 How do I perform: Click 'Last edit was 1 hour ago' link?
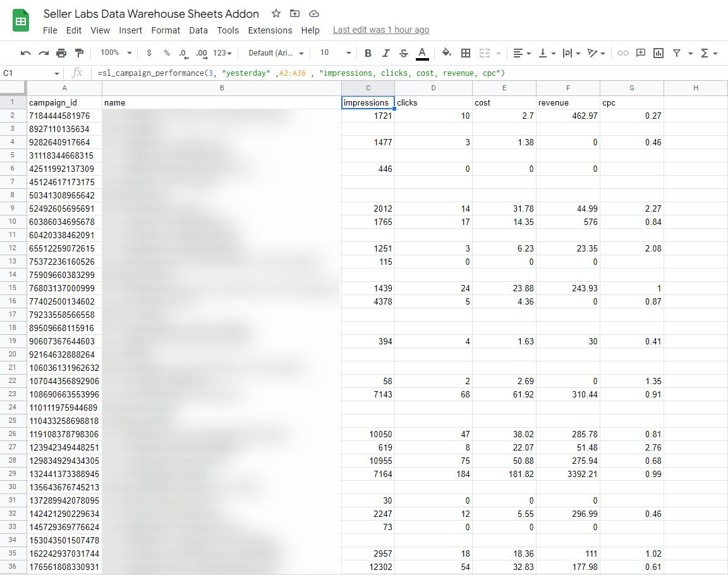(x=381, y=30)
